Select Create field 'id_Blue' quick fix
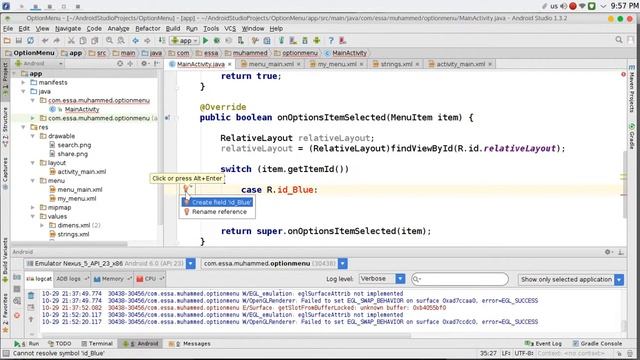This screenshot has height=360, width=640. click(x=218, y=202)
